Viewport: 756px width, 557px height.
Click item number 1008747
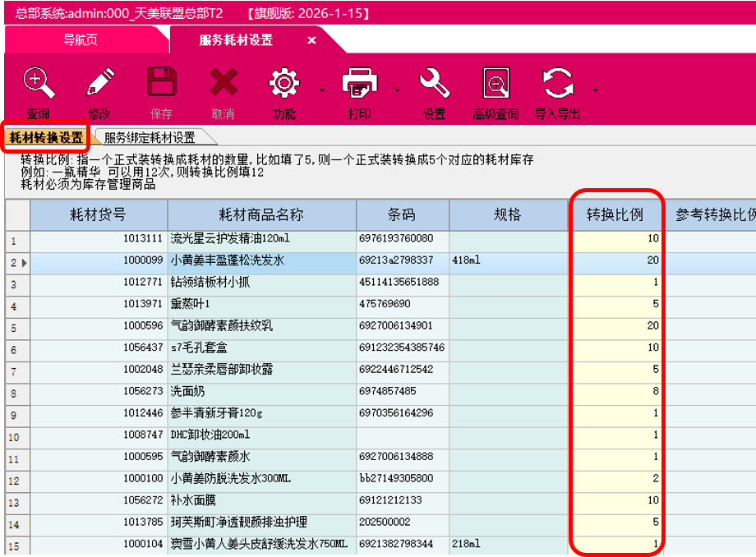(x=143, y=435)
